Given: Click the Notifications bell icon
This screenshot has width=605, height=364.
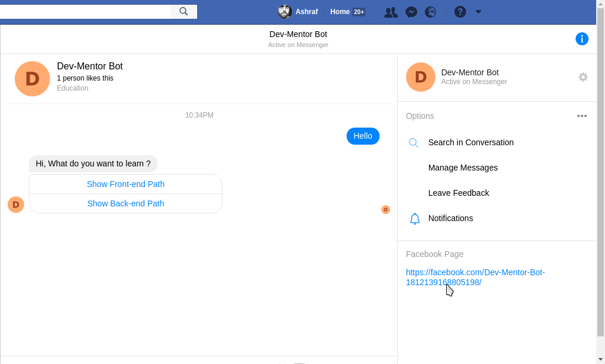Looking at the screenshot, I should pos(414,219).
